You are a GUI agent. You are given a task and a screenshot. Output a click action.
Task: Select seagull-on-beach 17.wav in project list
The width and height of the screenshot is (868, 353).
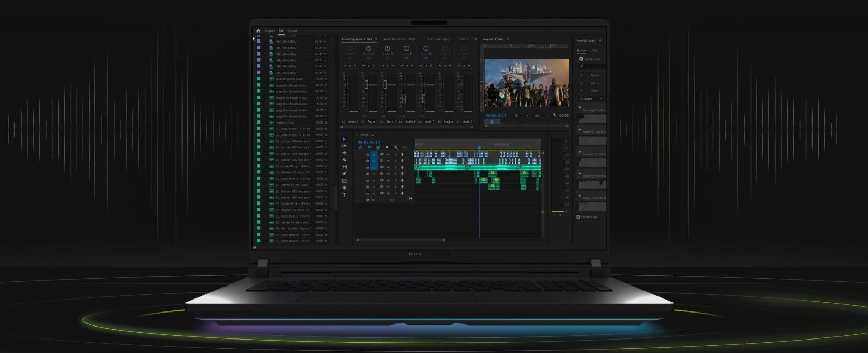(291, 98)
